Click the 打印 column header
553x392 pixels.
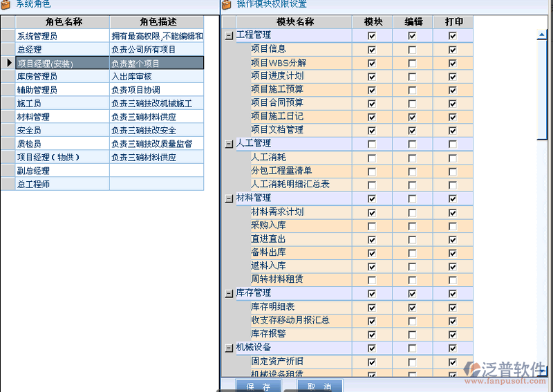click(x=453, y=22)
